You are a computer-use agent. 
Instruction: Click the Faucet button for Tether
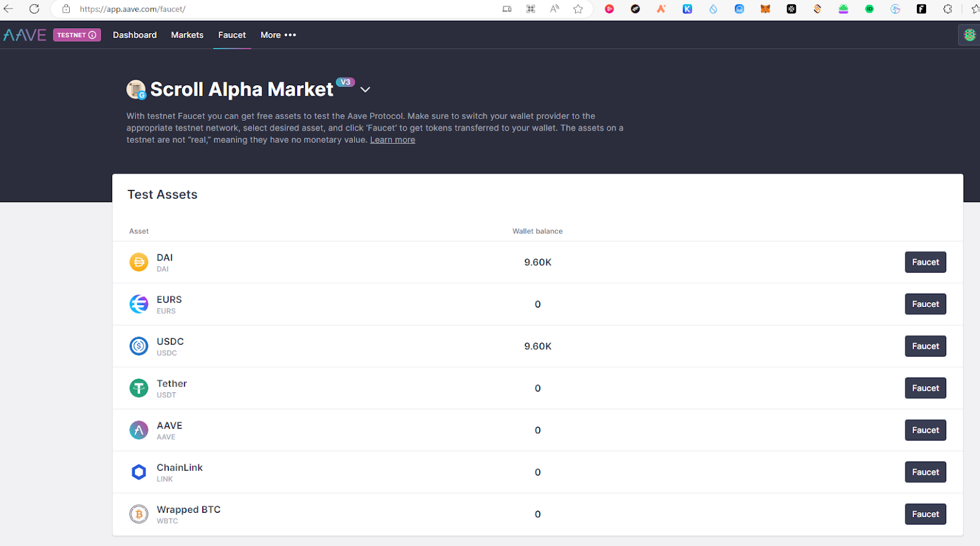925,388
